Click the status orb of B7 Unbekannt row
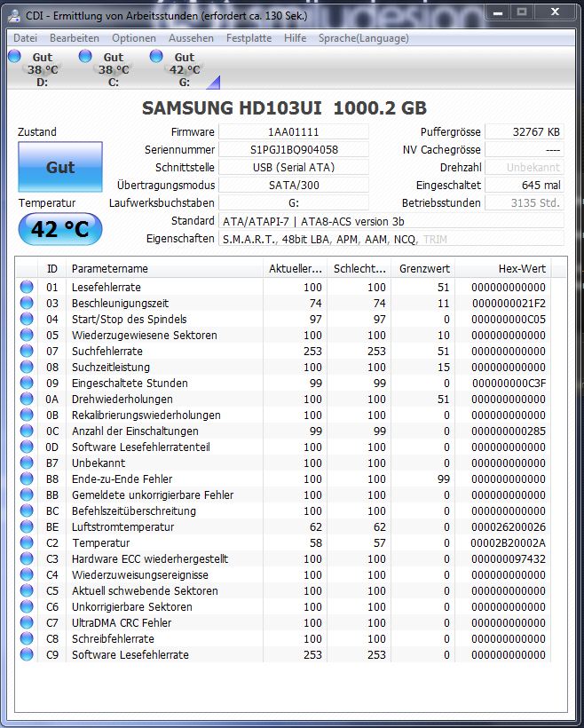Viewport: 584px width, 728px height. click(27, 463)
